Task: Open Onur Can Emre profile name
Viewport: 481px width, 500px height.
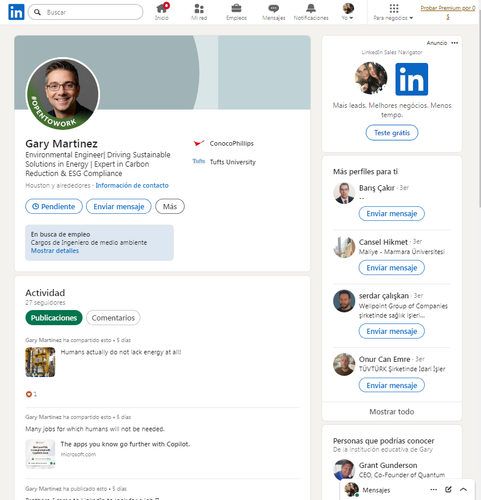Action: pos(384,359)
